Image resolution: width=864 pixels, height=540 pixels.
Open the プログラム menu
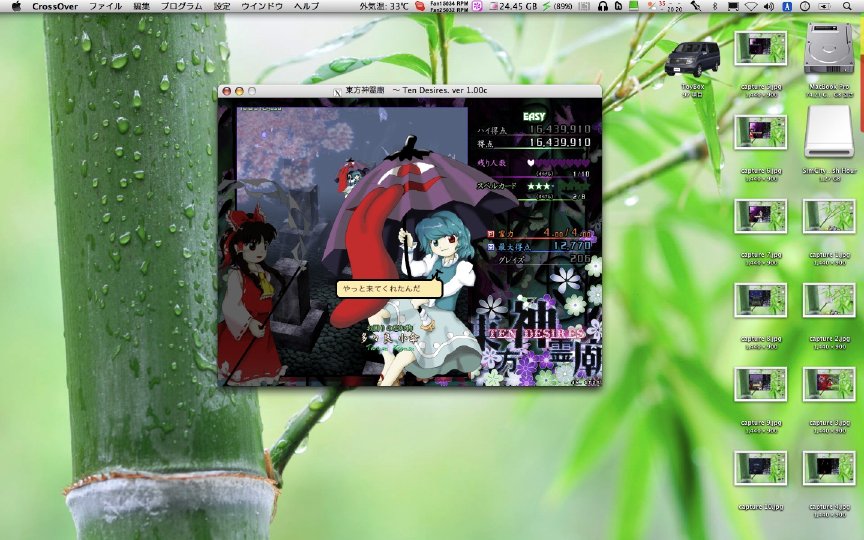point(181,6)
